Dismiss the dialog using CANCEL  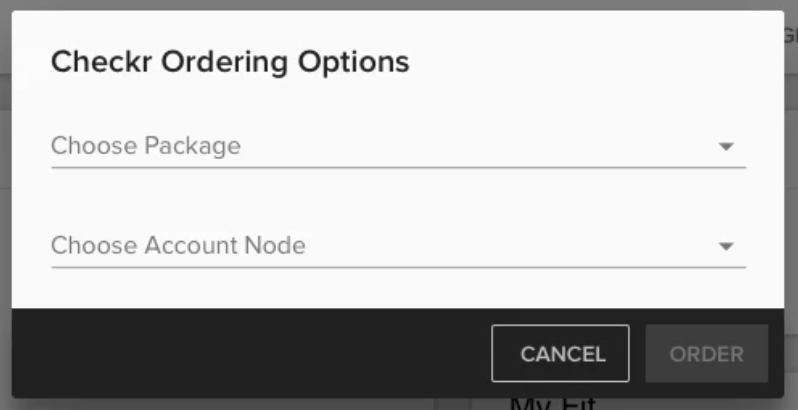560,354
